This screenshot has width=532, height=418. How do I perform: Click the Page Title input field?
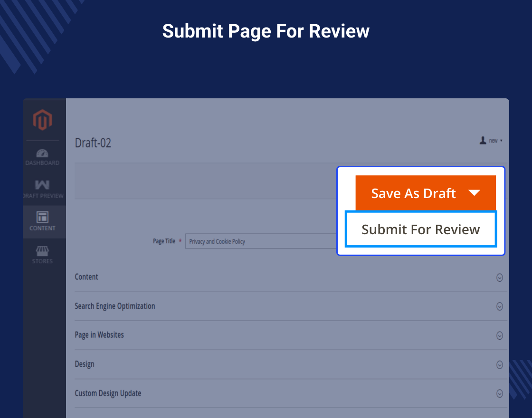pyautogui.click(x=261, y=241)
